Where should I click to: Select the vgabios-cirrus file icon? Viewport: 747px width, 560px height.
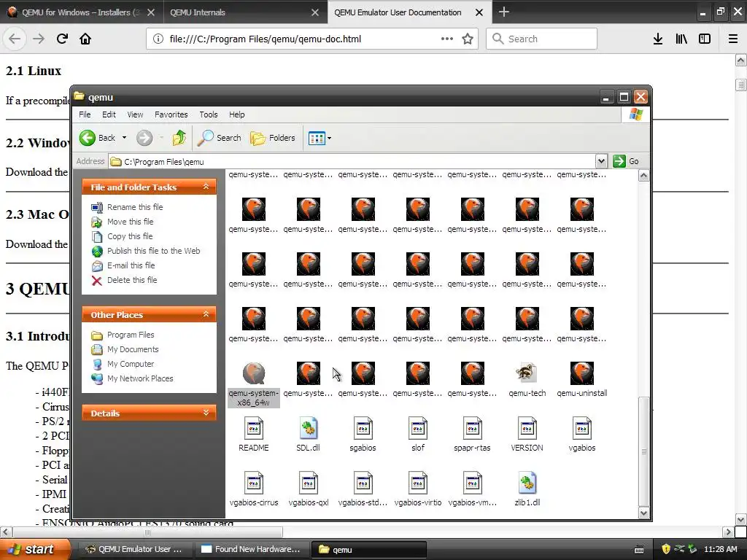tap(253, 483)
